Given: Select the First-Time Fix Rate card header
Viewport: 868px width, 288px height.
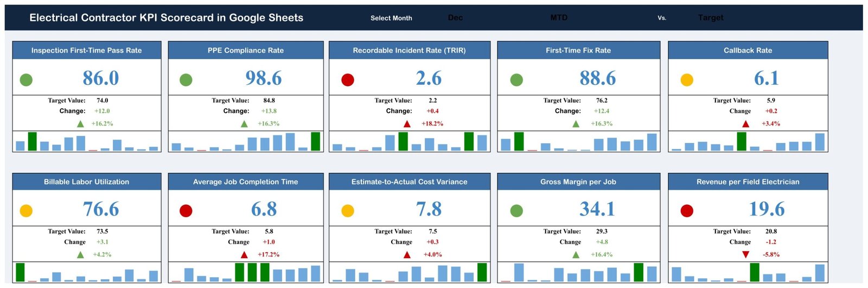Looking at the screenshot, I should tap(578, 50).
